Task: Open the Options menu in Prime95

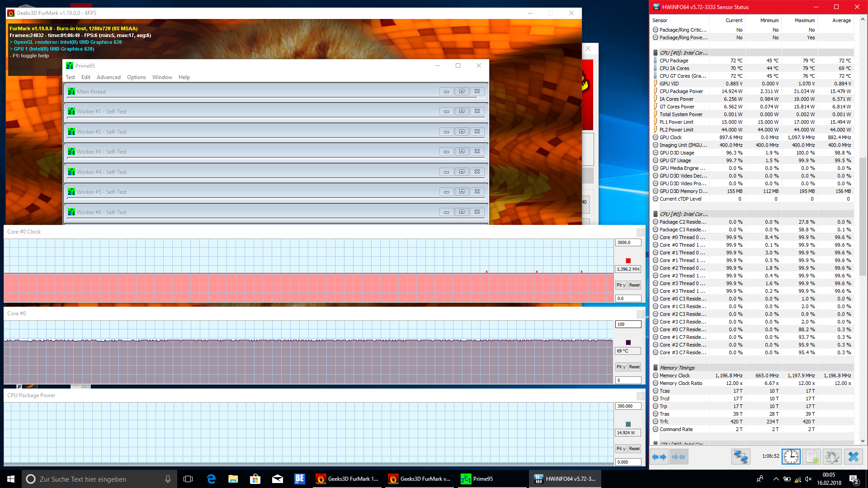Action: 136,77
